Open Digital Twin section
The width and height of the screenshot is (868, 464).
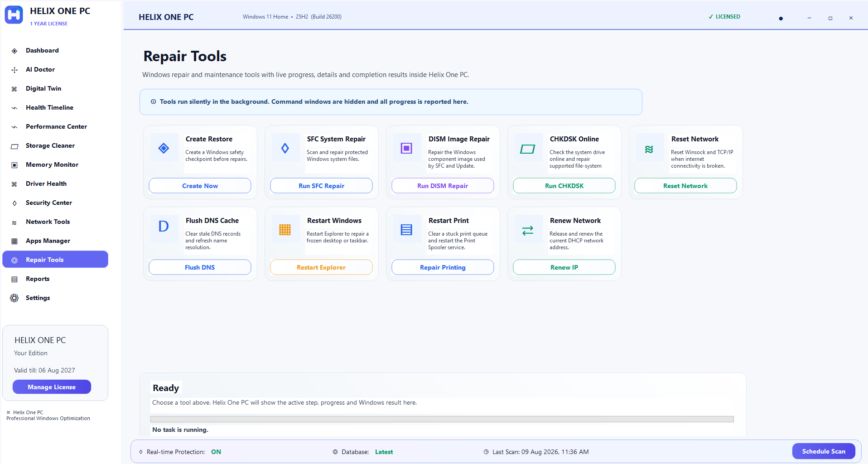(x=55, y=88)
